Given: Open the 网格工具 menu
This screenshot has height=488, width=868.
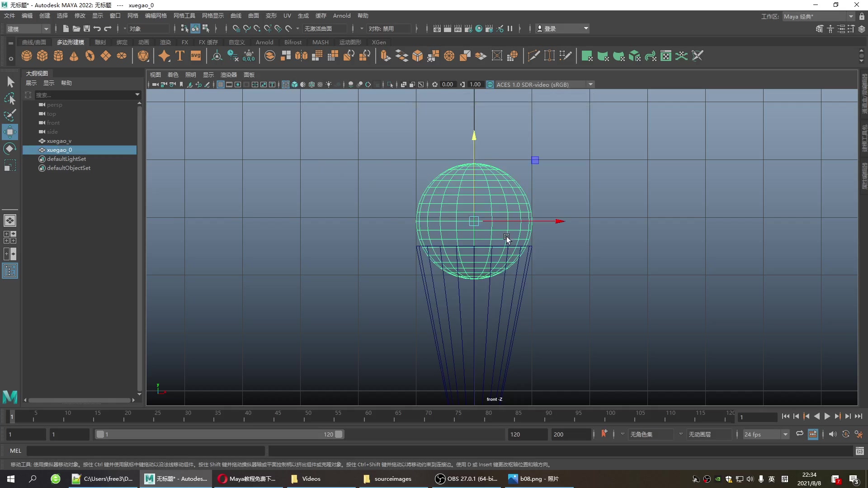Looking at the screenshot, I should coord(184,16).
